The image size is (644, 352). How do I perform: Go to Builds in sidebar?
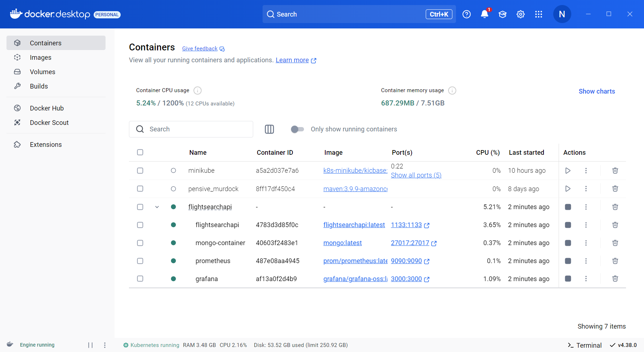56,86
